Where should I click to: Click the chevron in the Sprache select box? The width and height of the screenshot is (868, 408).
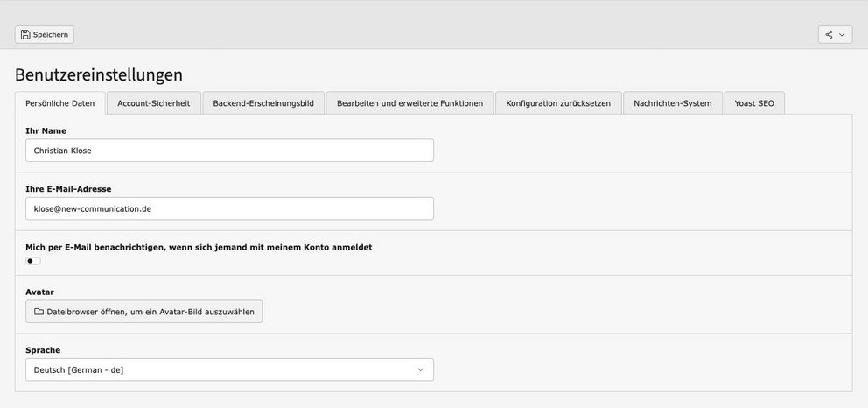coord(420,370)
